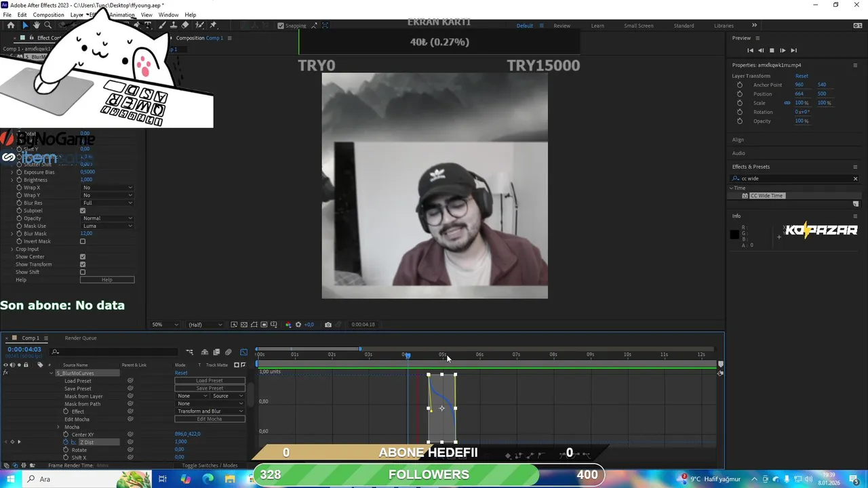This screenshot has height=488, width=868.
Task: Switch to the Render Queue tab
Action: coord(81,338)
